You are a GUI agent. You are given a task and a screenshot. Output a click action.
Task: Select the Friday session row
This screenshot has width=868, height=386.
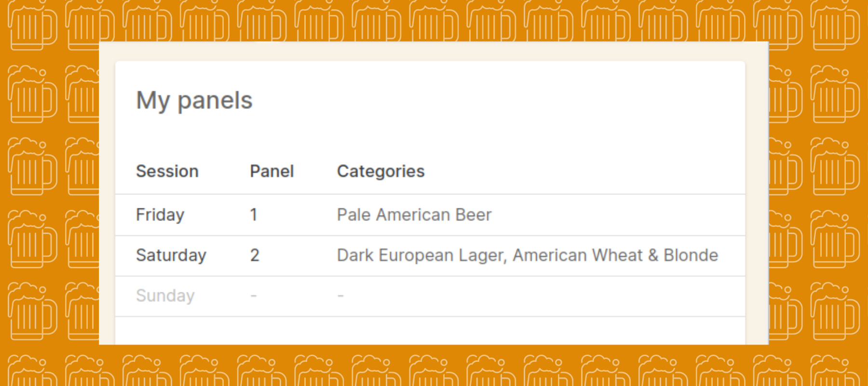tap(160, 215)
